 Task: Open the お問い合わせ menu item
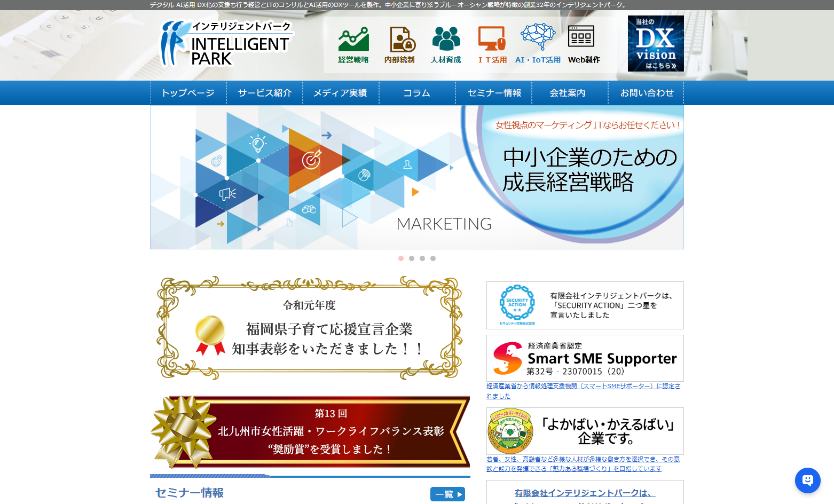click(x=647, y=92)
